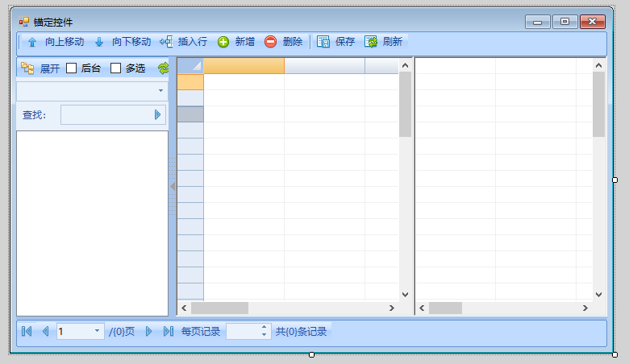This screenshot has height=364, width=629.
Task: Click the 每页记录 records-per-page field
Action: point(244,331)
